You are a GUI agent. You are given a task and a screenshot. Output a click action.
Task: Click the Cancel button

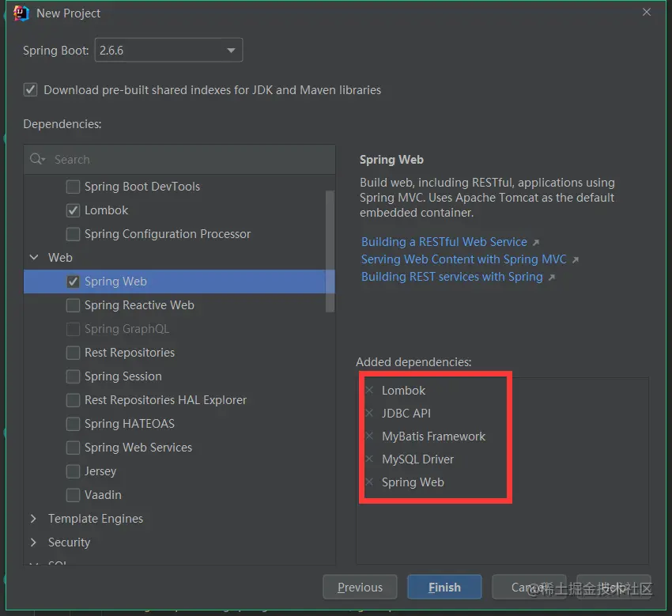click(x=529, y=587)
